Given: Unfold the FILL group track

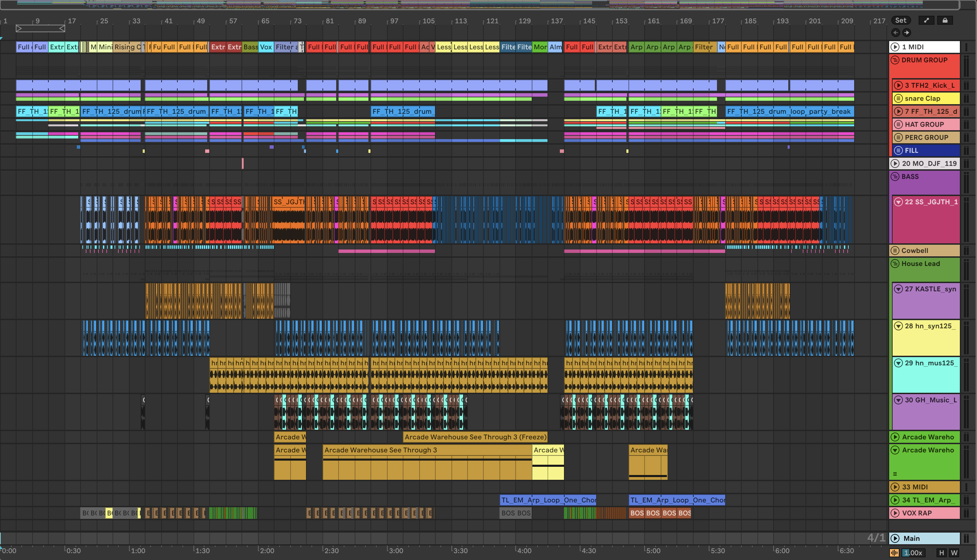Looking at the screenshot, I should tap(898, 150).
